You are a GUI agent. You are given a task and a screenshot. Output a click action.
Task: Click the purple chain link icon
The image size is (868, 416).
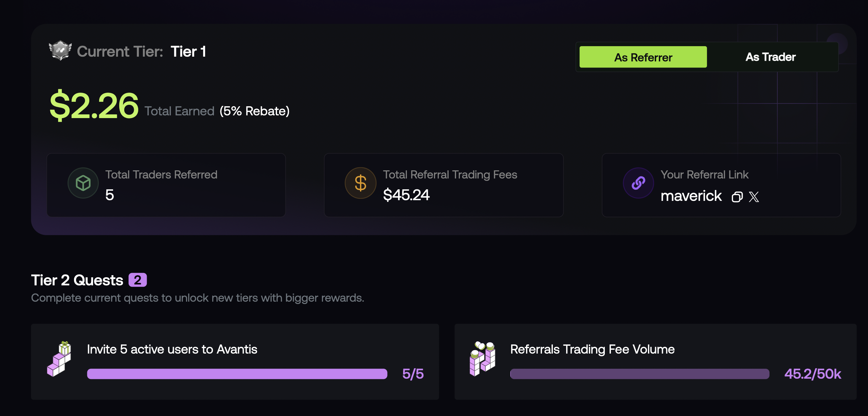[638, 183]
